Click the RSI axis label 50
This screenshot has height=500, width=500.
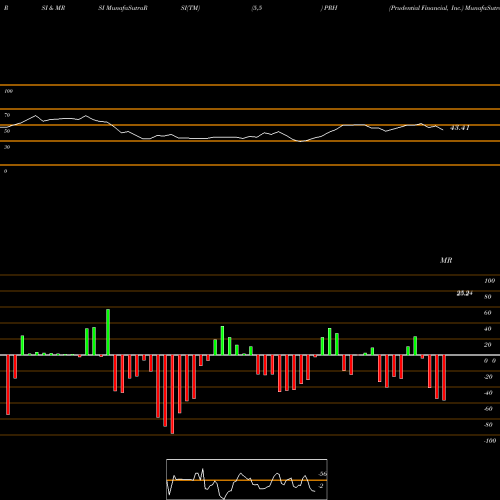[x=7, y=131]
